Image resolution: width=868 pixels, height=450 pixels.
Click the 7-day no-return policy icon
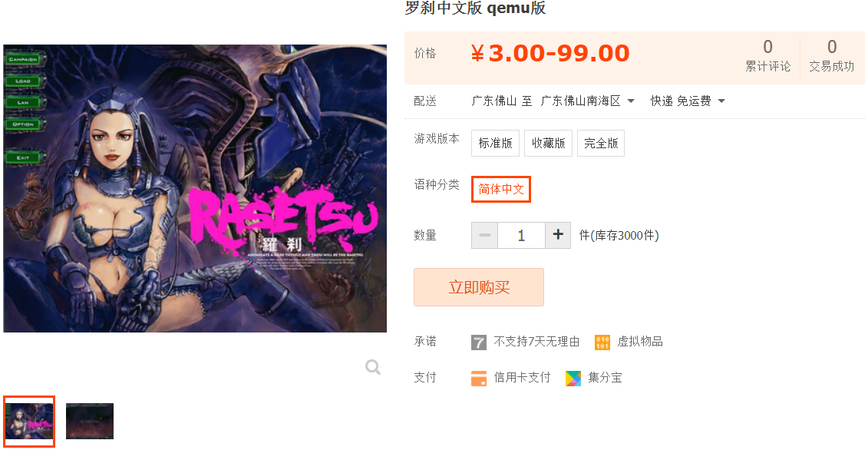click(478, 342)
